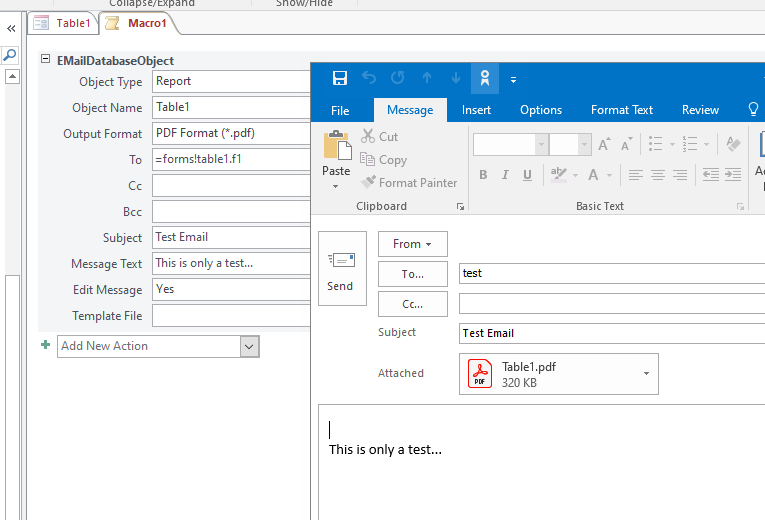Image resolution: width=765 pixels, height=520 pixels.
Task: Toggle Italic formatting
Action: pyautogui.click(x=505, y=175)
